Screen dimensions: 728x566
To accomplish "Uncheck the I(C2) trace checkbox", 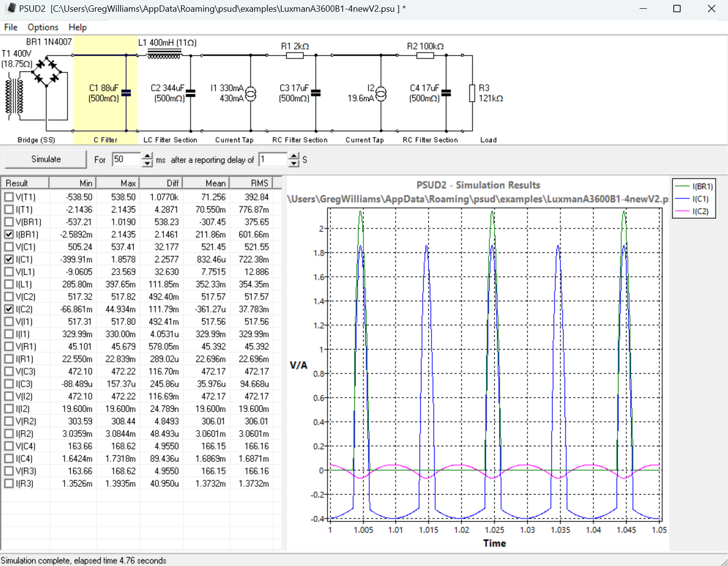I will (9, 309).
